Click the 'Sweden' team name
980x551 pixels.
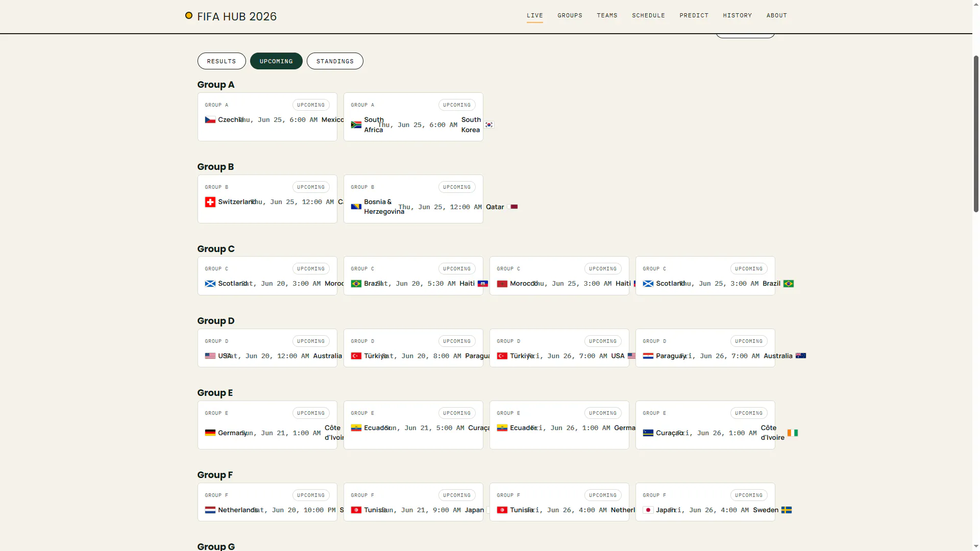[x=766, y=510]
